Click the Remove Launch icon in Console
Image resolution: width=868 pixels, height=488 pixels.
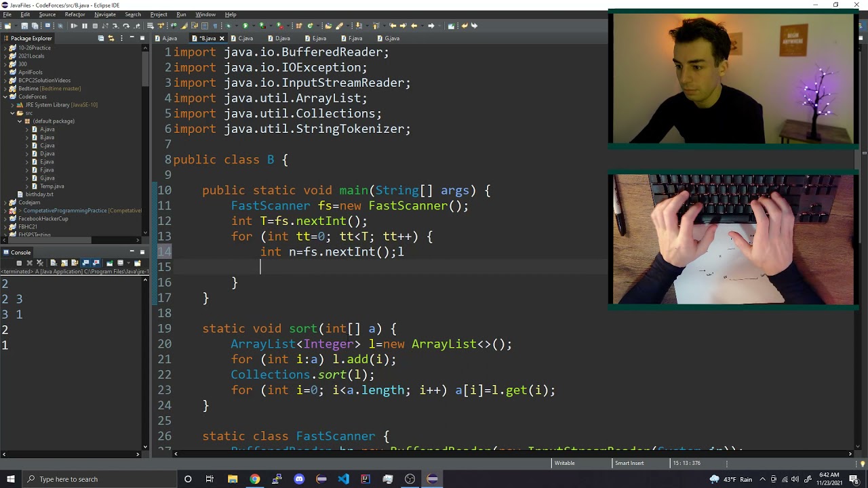pyautogui.click(x=30, y=263)
